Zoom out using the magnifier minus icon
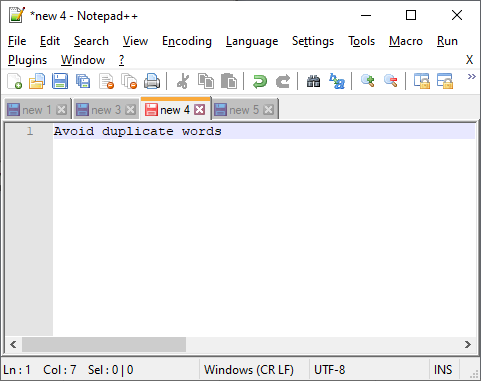481x381 pixels. point(391,81)
